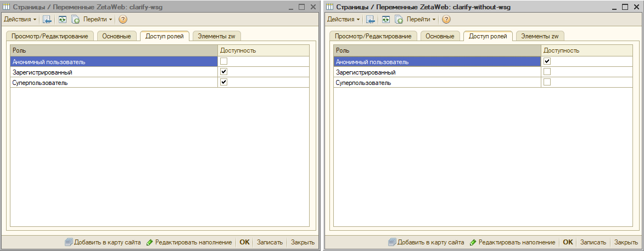
Task: Uncheck Анонимный пользователь checkbox in clarify-without-wsg window
Action: pos(547,61)
